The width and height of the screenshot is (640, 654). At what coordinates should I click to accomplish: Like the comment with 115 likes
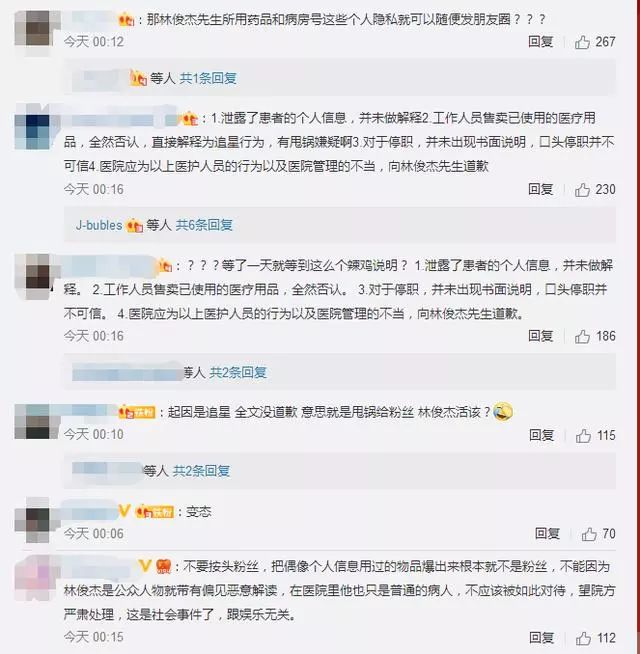(583, 435)
